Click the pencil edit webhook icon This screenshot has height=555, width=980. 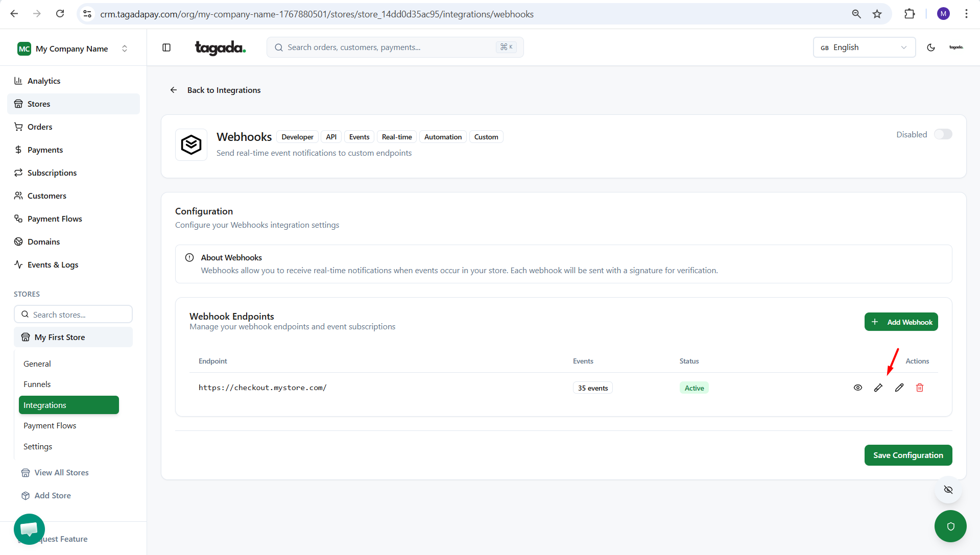[899, 388]
